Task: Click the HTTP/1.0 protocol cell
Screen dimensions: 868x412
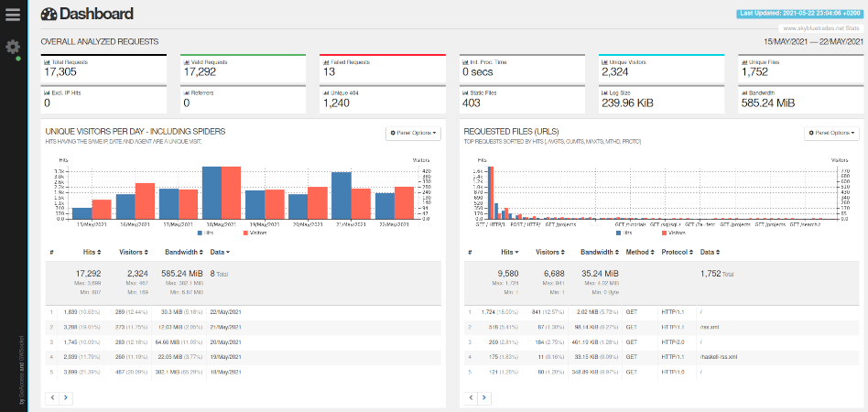Action: pos(672,372)
